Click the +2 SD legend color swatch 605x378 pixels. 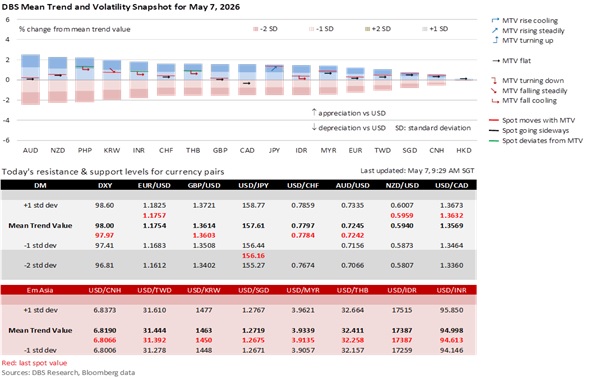[x=368, y=29]
